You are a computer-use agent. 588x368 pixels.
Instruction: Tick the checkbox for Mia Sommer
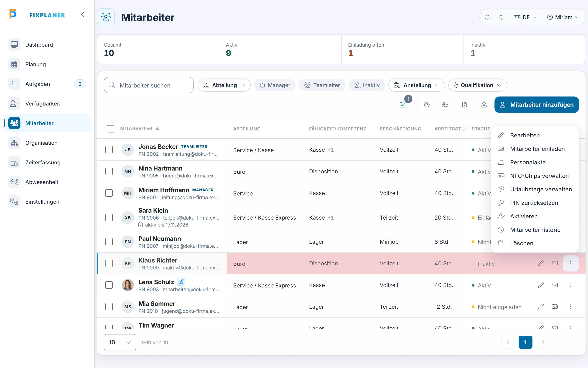coord(109,307)
